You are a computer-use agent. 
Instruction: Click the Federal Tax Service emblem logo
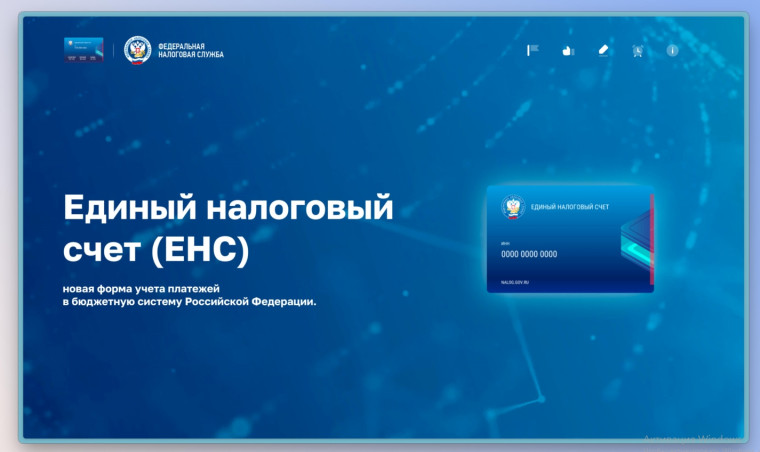pos(138,50)
